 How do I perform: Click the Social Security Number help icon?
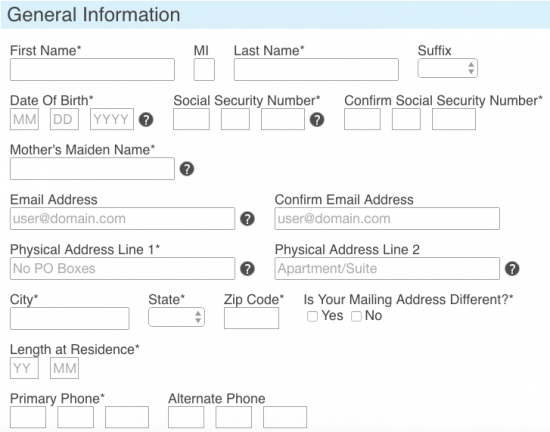317,120
